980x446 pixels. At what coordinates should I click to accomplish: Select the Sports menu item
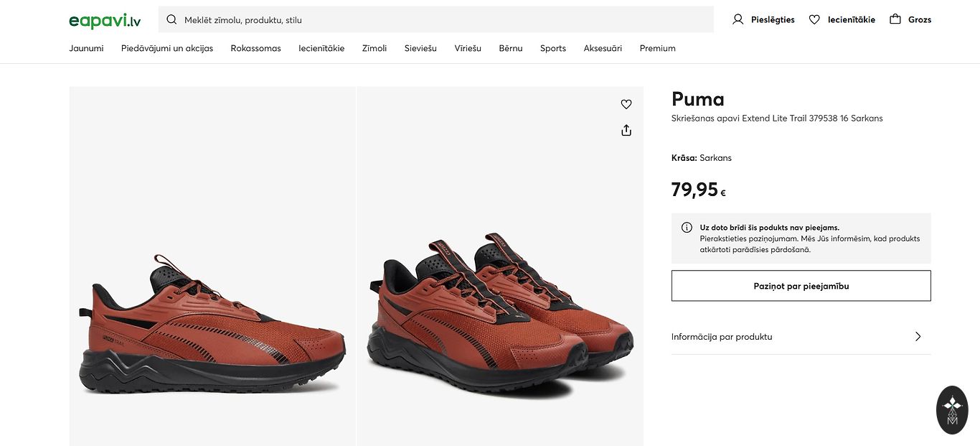553,48
